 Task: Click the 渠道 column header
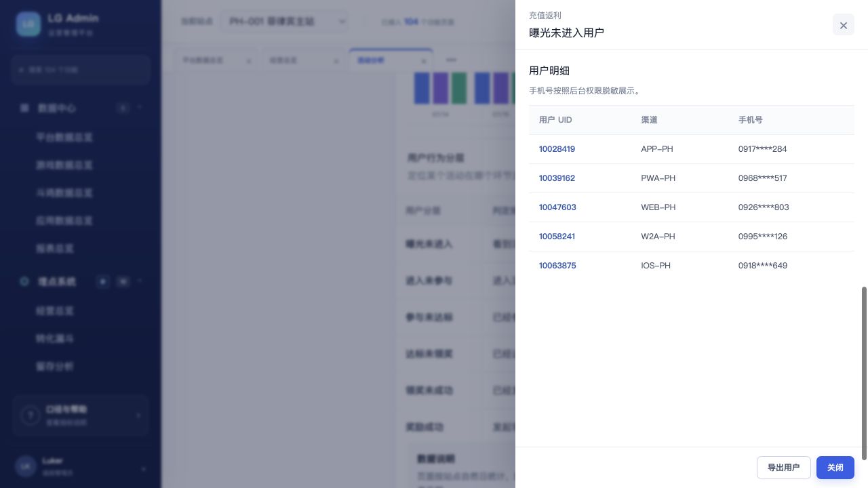point(649,120)
